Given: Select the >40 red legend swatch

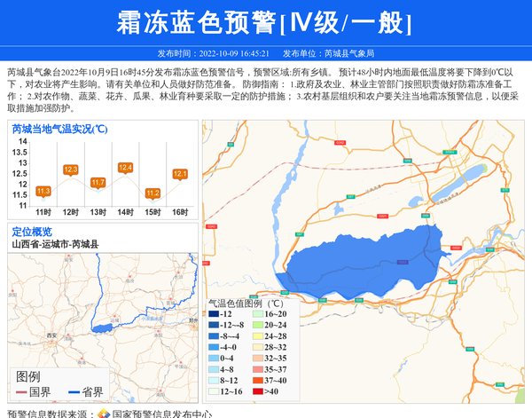Looking at the screenshot, I should (257, 390).
